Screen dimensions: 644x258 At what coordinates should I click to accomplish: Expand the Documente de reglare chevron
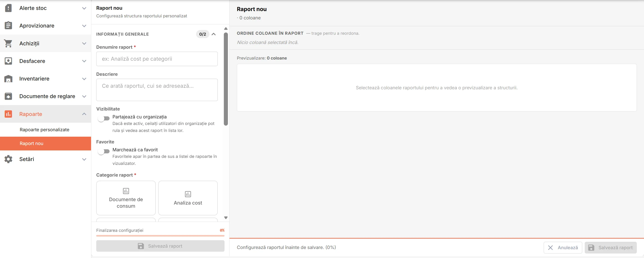coord(84,96)
